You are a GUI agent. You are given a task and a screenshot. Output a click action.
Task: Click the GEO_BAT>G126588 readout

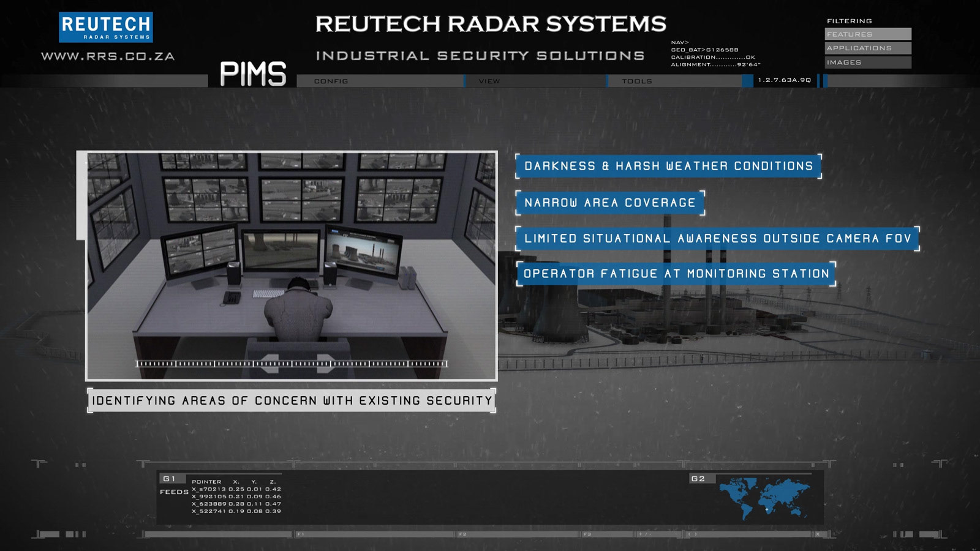[x=704, y=50]
